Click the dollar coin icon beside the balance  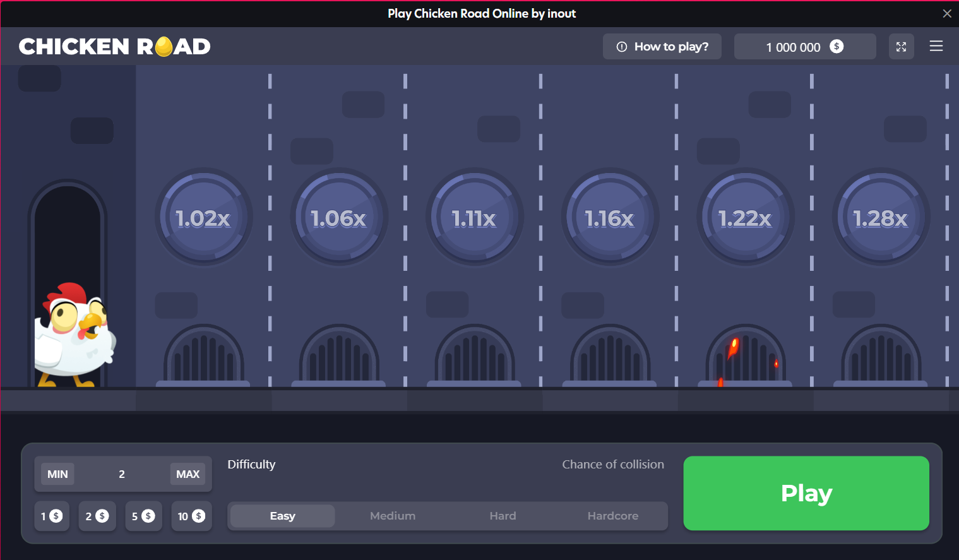point(837,46)
